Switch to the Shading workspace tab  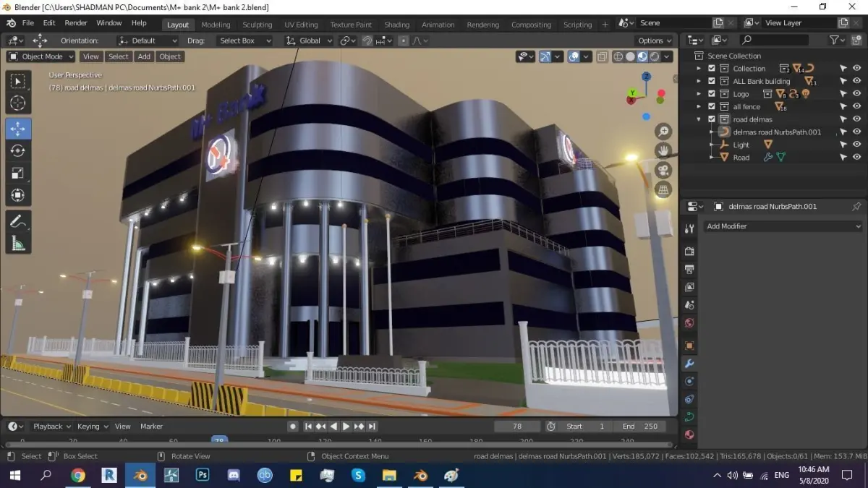[x=396, y=25]
